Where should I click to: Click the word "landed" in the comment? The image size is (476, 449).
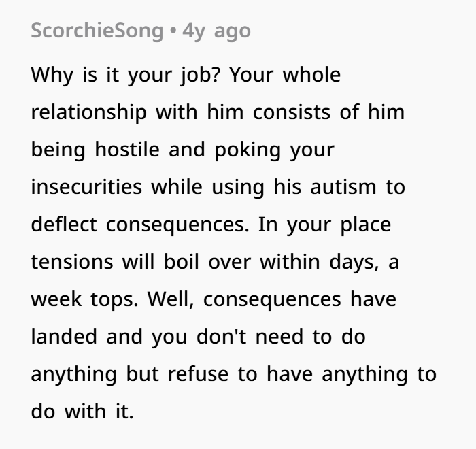(64, 336)
